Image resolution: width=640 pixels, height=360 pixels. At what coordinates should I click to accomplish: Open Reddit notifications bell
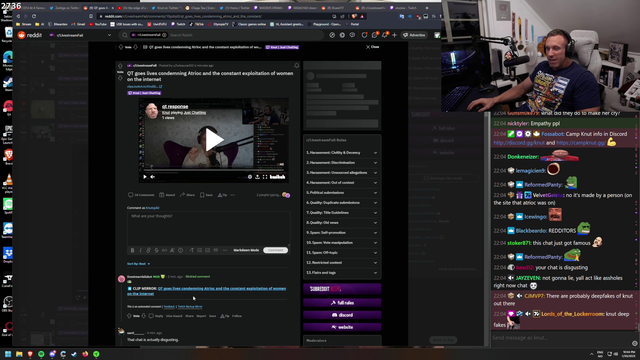tap(384, 35)
